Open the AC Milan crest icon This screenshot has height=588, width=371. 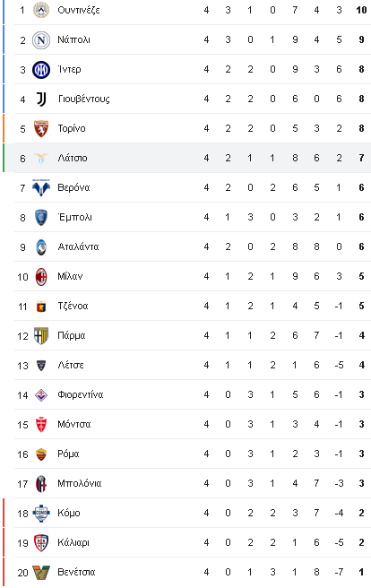pos(41,277)
